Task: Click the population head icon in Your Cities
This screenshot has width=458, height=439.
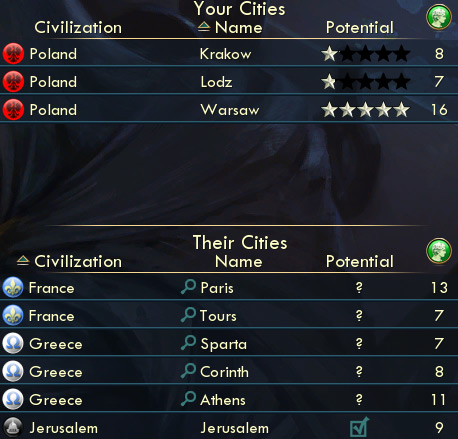Action: click(x=439, y=17)
